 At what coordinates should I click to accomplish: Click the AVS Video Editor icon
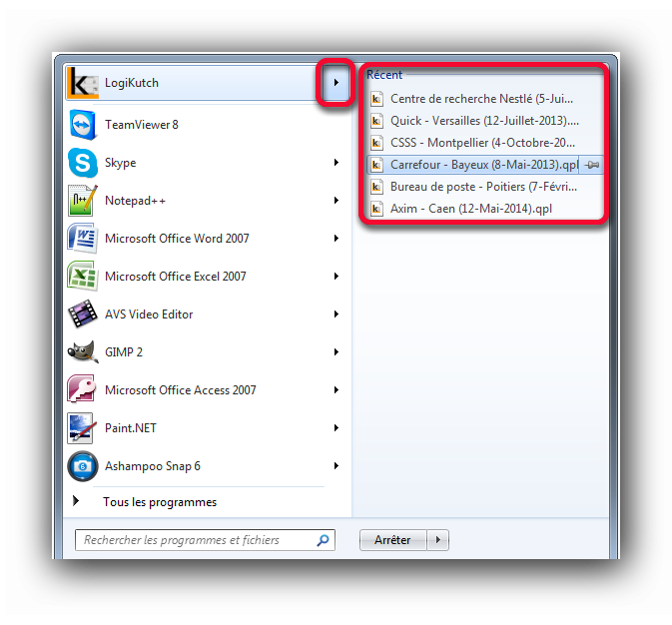[x=82, y=314]
